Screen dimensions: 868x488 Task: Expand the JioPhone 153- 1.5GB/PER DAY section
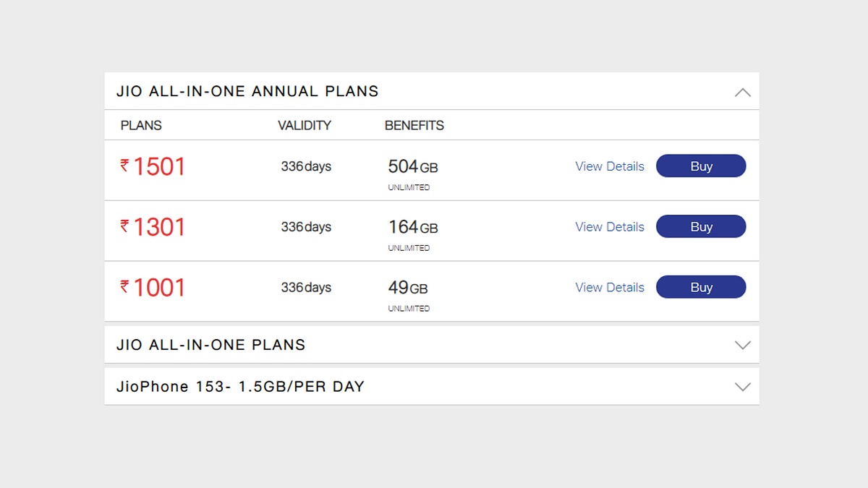point(742,387)
